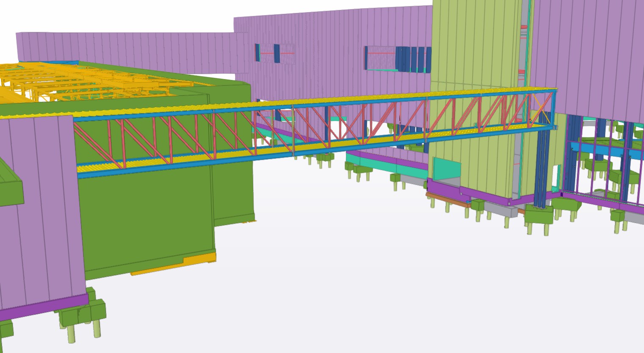Select the large green pile cap under blue columns
Image resolution: width=644 pixels, height=353 pixels.
(x=539, y=215)
